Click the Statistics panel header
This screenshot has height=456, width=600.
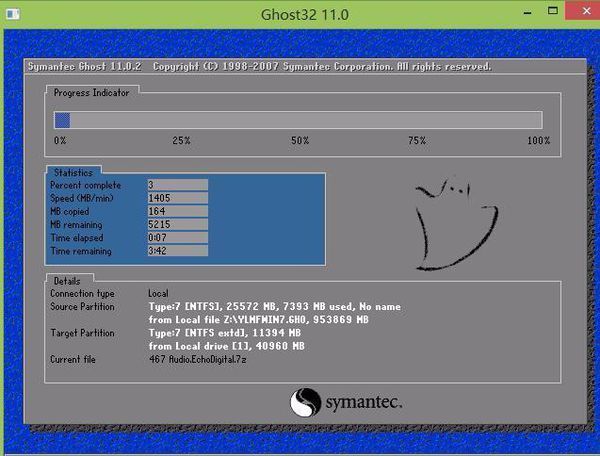tap(73, 173)
